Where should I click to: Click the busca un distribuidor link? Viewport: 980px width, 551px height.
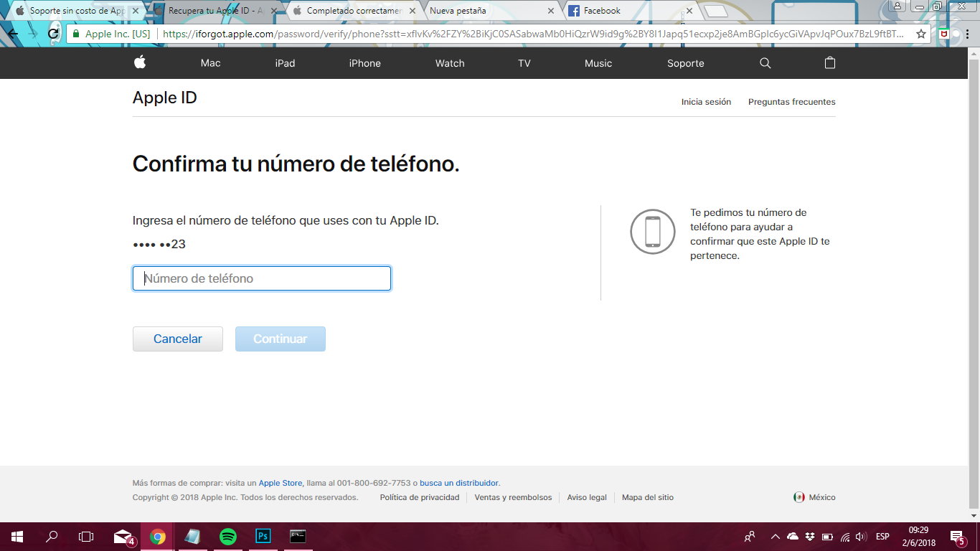coord(459,483)
